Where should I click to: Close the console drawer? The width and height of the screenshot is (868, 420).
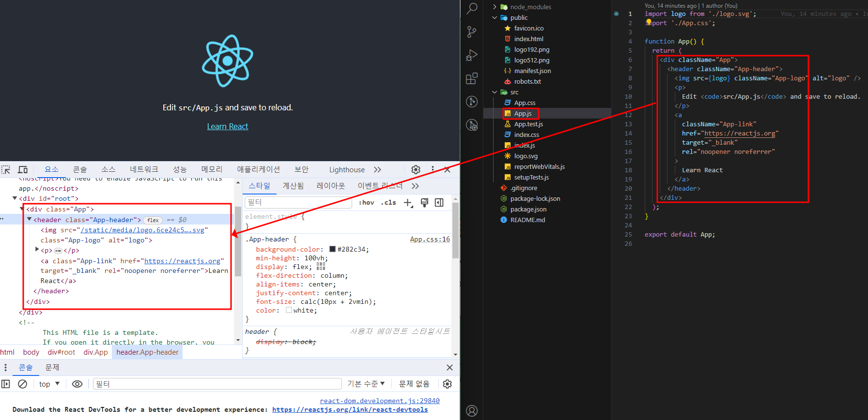tap(449, 367)
